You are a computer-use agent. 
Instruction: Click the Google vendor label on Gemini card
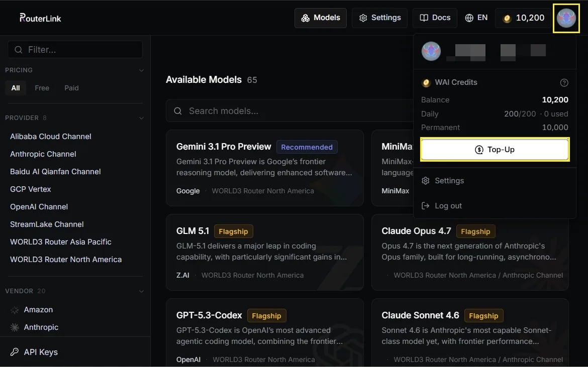pos(188,191)
